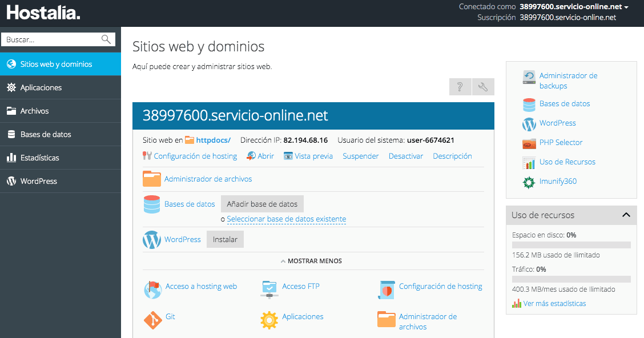Click the search magnifier icon
Screen dimensions: 644x338
coord(106,39)
